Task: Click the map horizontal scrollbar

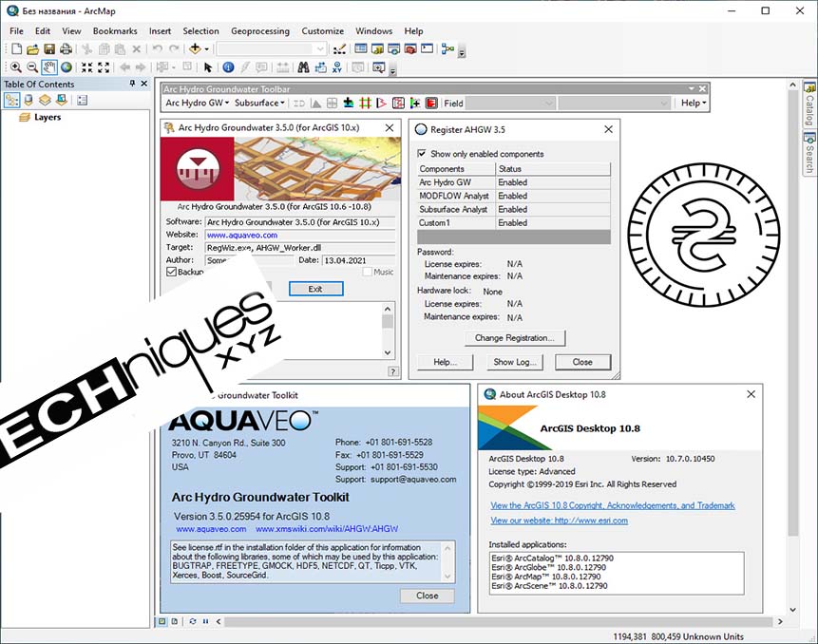Action: point(498,621)
